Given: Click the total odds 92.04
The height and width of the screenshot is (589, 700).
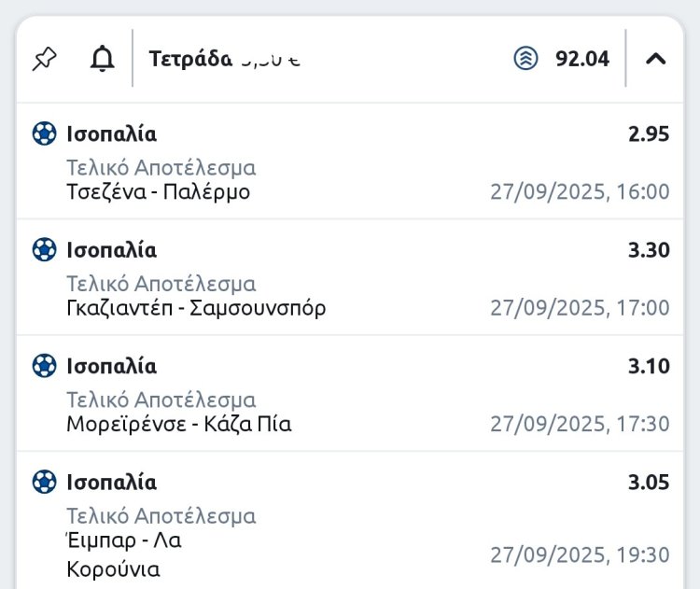Looking at the screenshot, I should coord(582,59).
